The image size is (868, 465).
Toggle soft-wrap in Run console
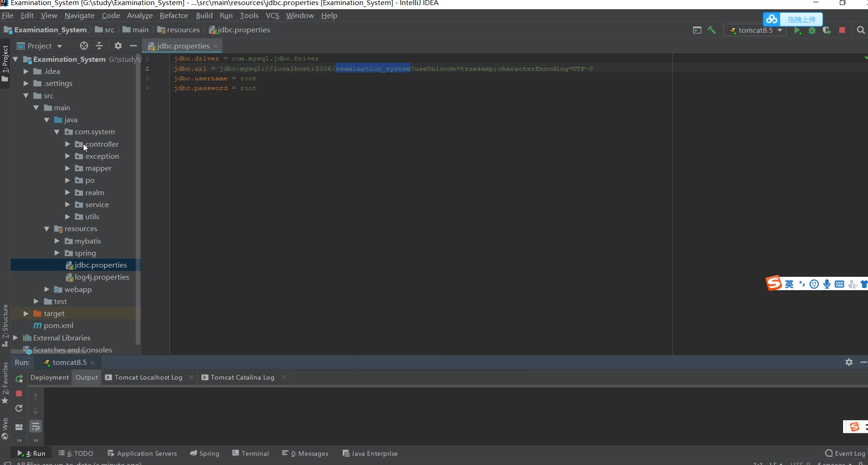(36, 427)
